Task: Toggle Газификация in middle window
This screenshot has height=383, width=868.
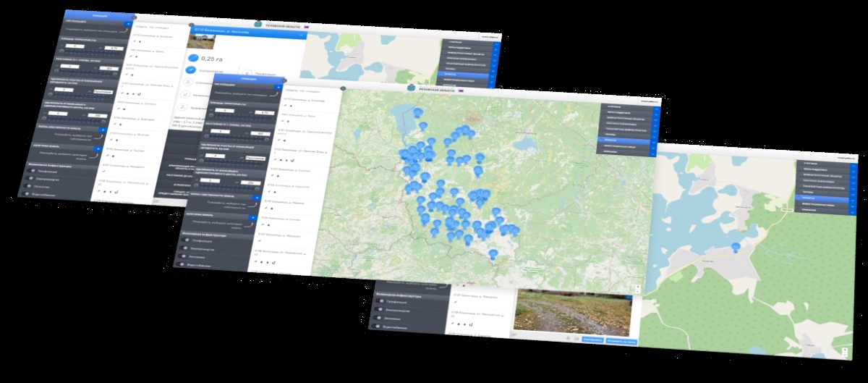Action: 185,240
